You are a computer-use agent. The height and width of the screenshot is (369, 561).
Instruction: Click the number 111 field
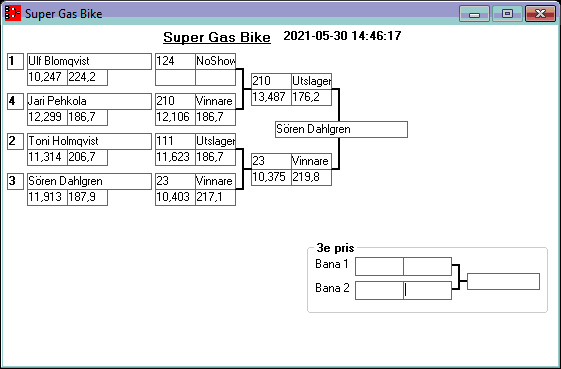pyautogui.click(x=175, y=142)
